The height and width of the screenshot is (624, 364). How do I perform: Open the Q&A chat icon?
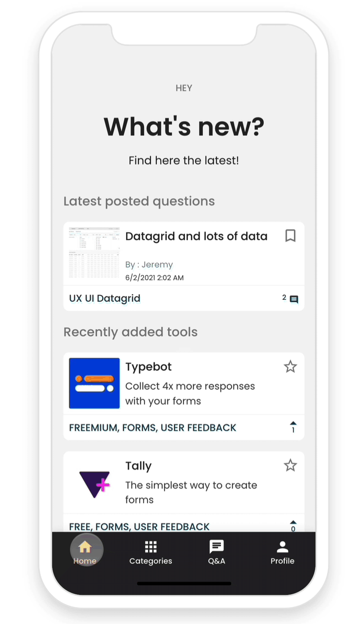[x=217, y=547]
